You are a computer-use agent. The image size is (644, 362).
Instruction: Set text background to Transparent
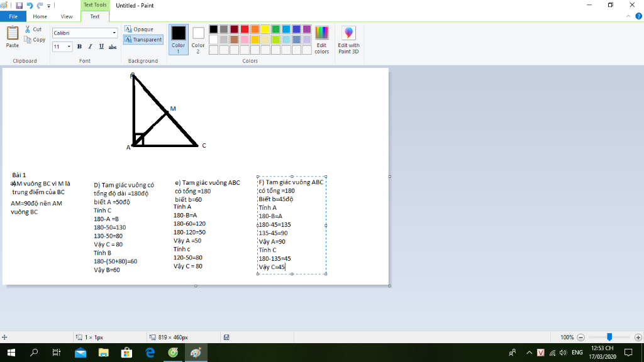coord(143,40)
